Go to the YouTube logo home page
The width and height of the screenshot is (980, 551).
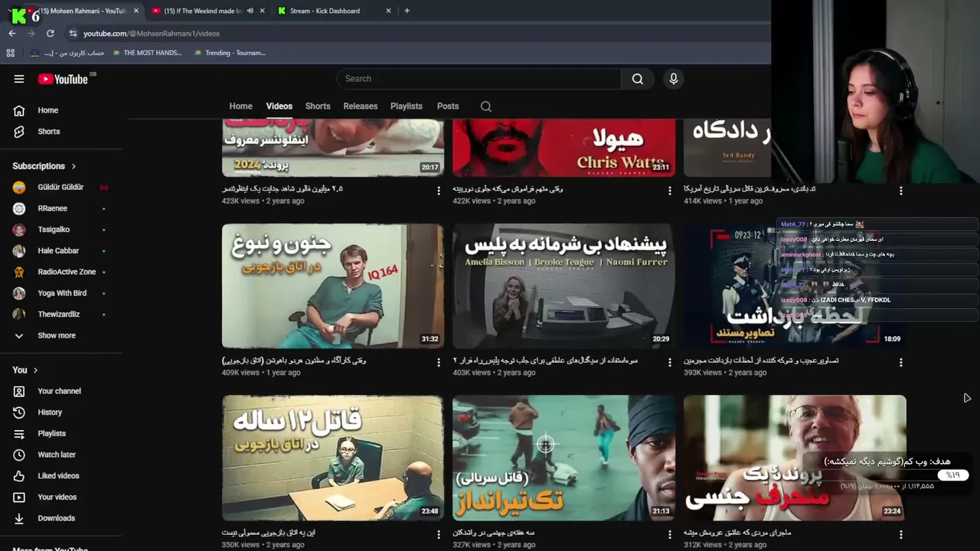pyautogui.click(x=63, y=79)
